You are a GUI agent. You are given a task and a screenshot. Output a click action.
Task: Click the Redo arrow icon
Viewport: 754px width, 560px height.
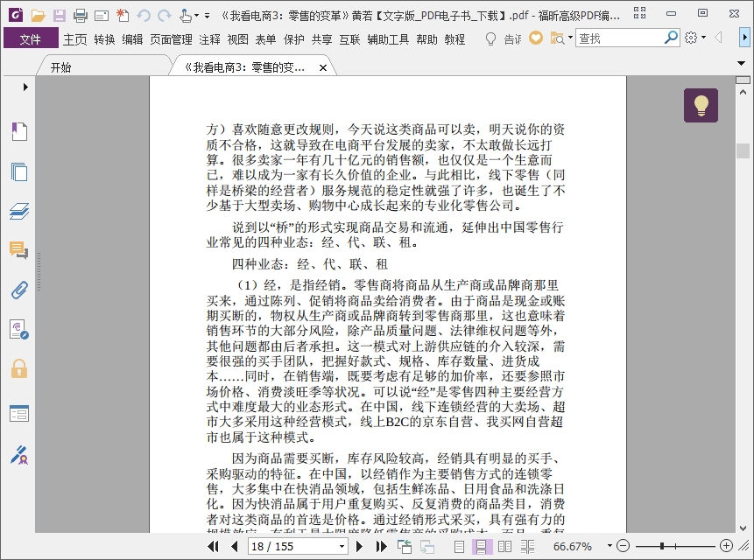click(165, 16)
